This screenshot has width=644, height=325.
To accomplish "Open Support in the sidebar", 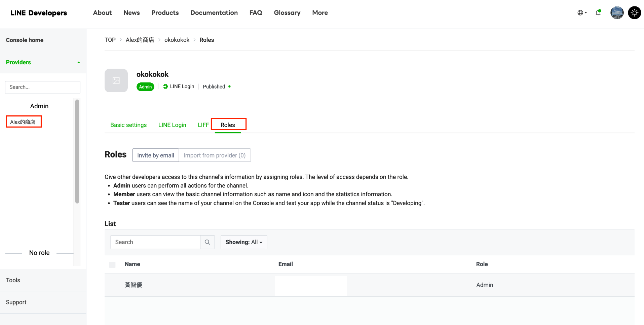I will click(16, 302).
